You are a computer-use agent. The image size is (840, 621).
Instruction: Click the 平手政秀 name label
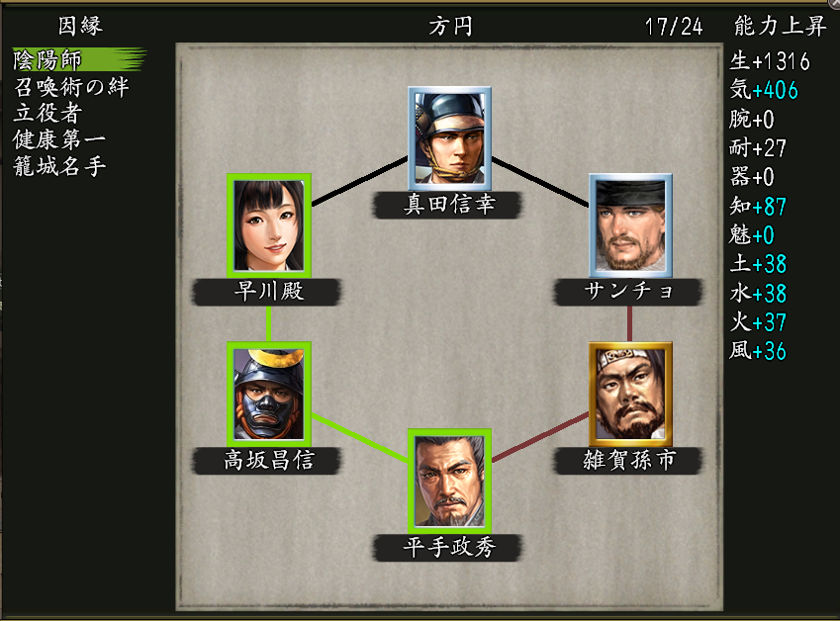[x=448, y=547]
